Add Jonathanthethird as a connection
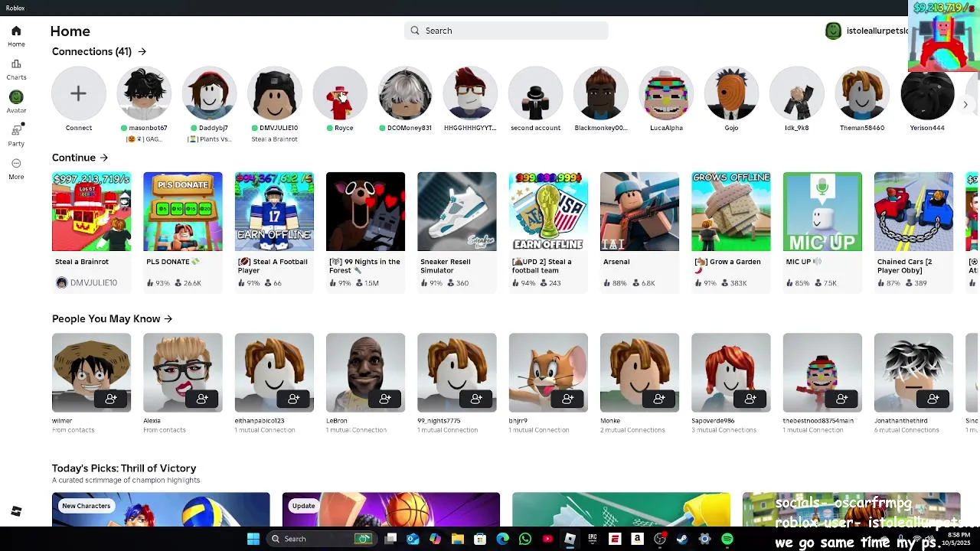980x551 pixels. tap(933, 399)
